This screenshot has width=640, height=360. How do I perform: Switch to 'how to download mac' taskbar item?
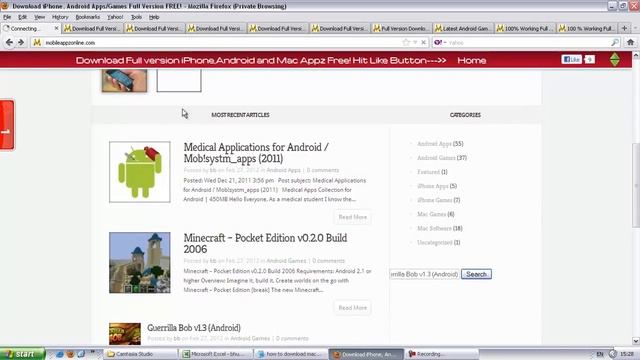click(291, 354)
